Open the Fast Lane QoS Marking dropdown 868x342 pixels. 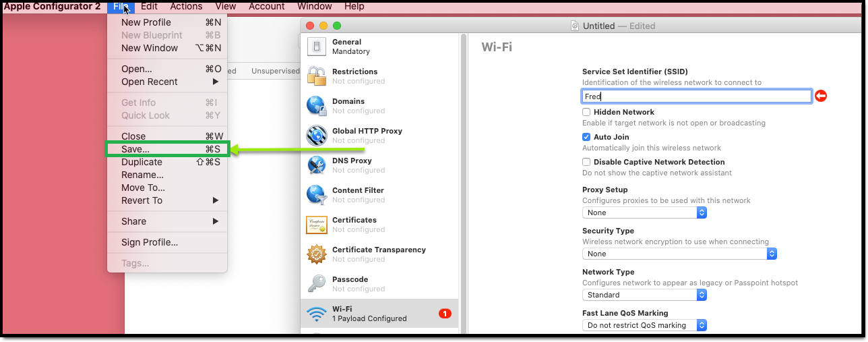click(644, 325)
